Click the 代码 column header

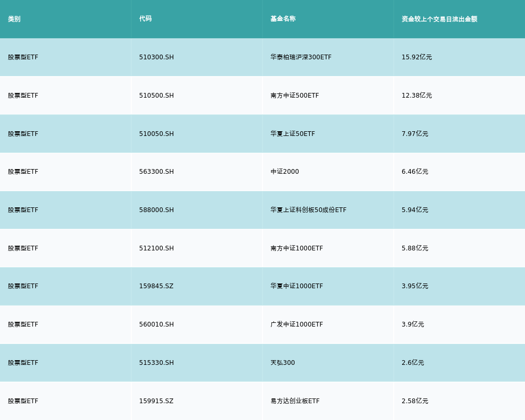[145, 19]
